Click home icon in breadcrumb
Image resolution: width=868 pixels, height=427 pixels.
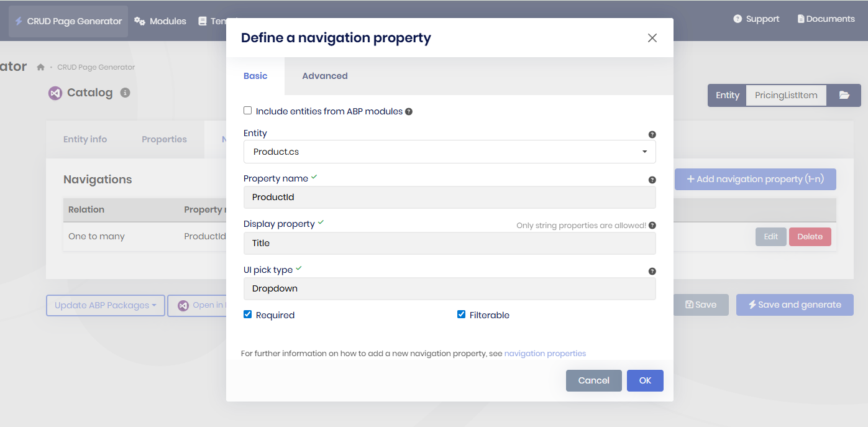(40, 67)
